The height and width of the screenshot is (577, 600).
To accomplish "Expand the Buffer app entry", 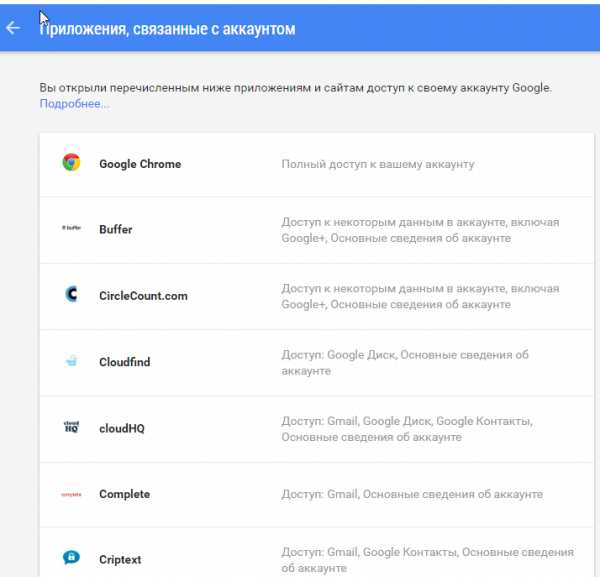I will click(317, 230).
